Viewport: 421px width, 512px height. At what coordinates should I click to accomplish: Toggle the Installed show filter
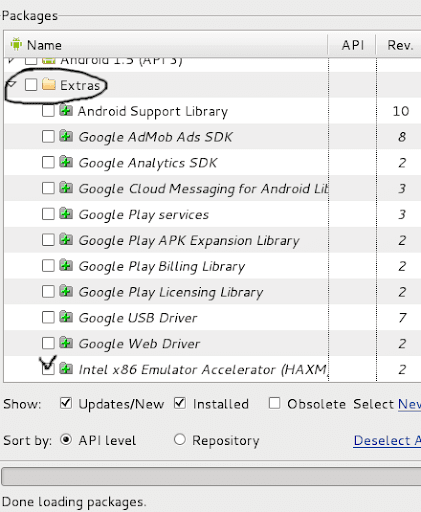180,403
